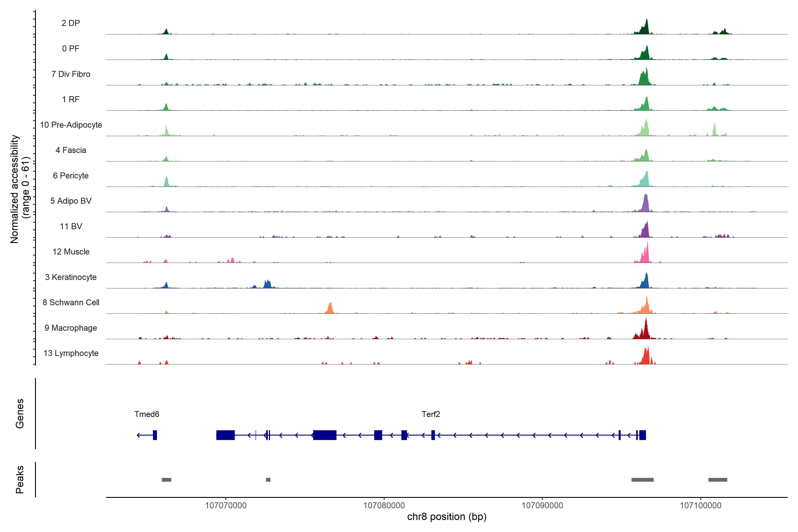Viewport: 798px width, 532px height.
Task: Click the Peaks panel label
Action: (x=20, y=479)
